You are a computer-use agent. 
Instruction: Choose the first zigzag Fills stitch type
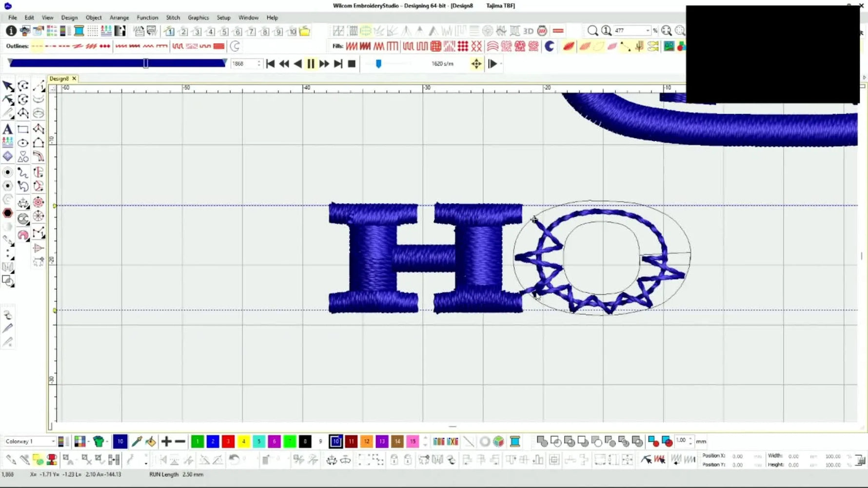click(352, 46)
